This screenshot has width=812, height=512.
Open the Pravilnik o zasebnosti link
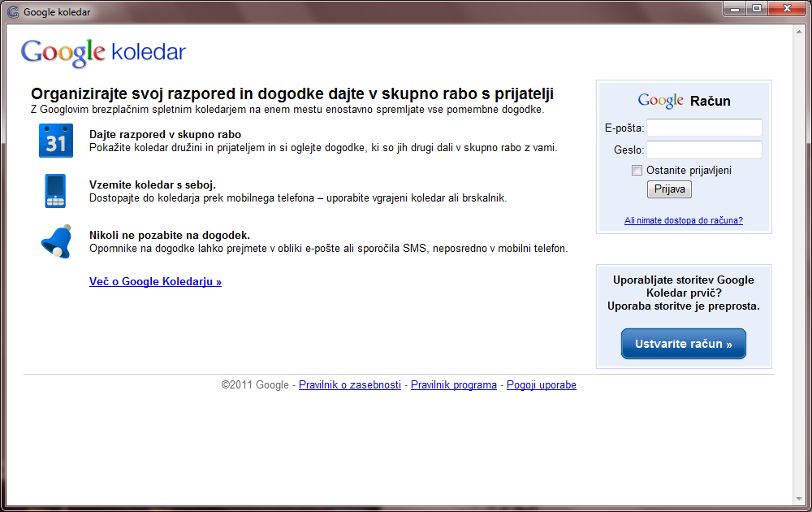[x=350, y=385]
